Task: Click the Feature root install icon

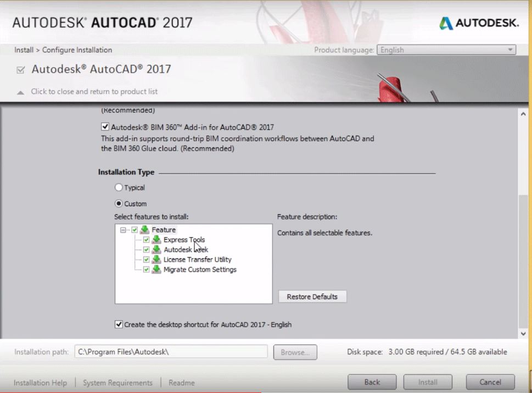Action: [145, 230]
